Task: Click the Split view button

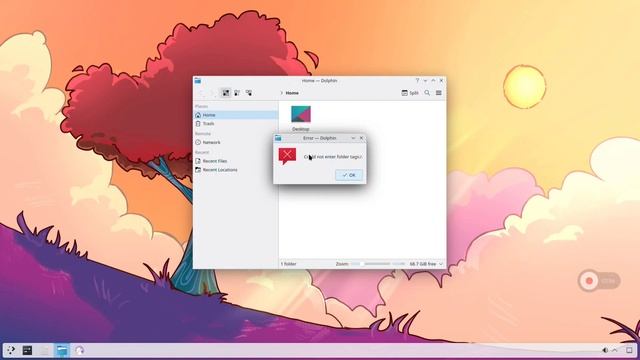Action: click(410, 93)
